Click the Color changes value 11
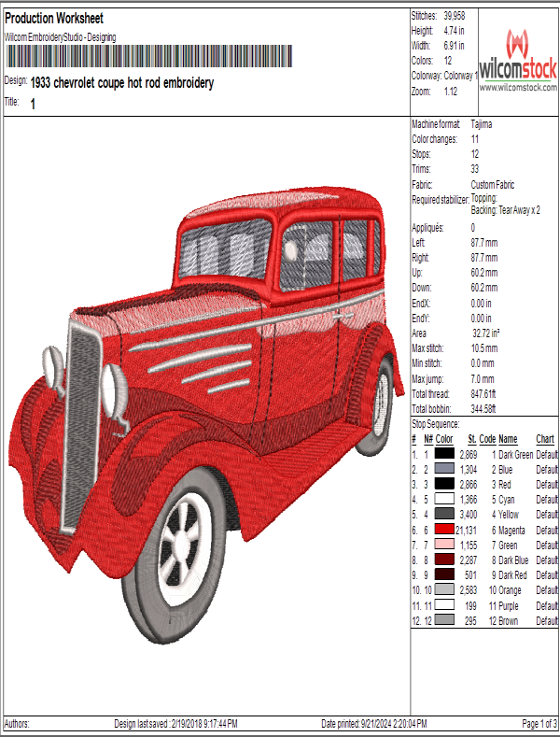This screenshot has width=560, height=737. 475,139
